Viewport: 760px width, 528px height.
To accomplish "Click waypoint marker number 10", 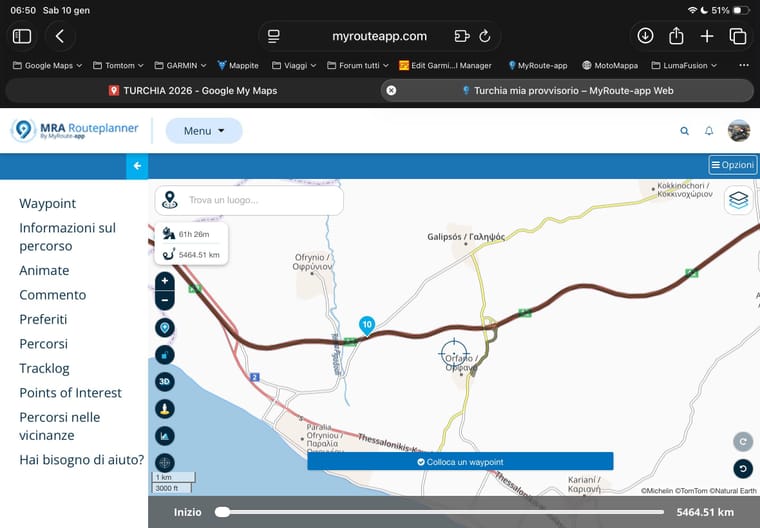I will pyautogui.click(x=367, y=325).
